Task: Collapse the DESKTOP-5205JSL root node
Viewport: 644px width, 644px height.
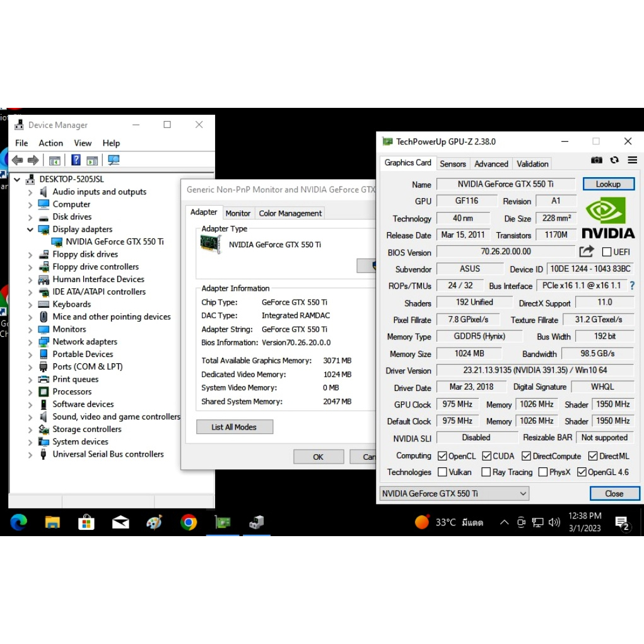Action: click(x=17, y=180)
